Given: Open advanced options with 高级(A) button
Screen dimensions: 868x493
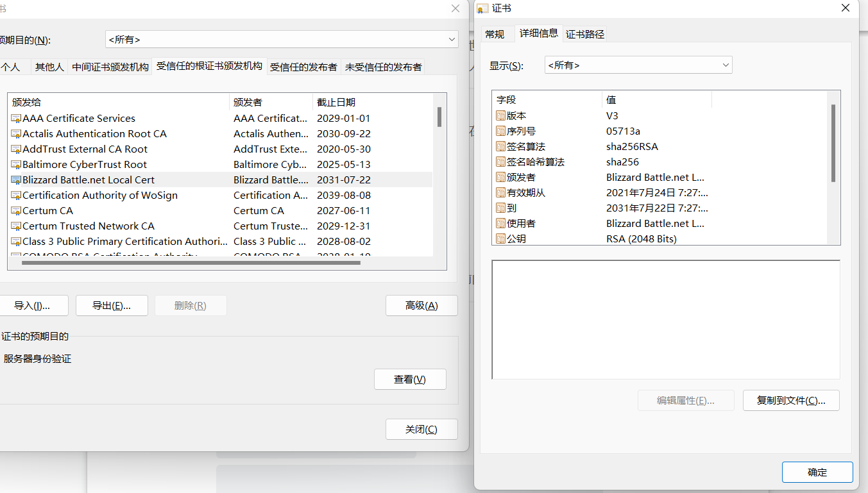Looking at the screenshot, I should [421, 306].
